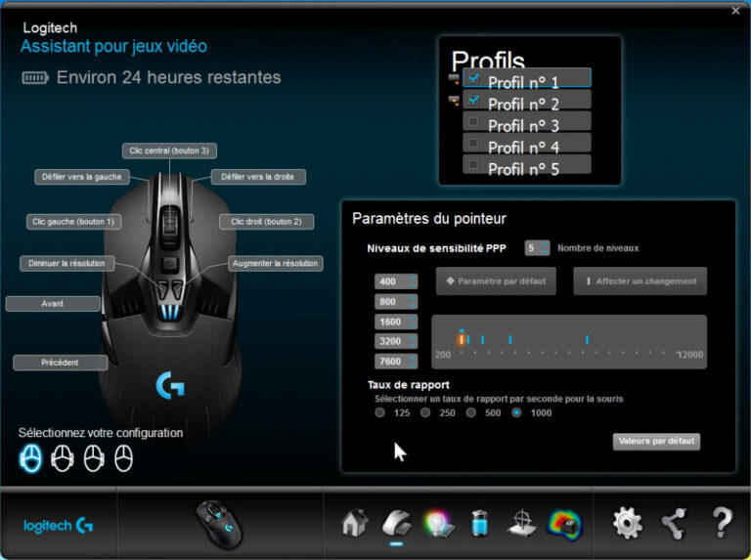Uncheck the Profil n° 1 checkbox
The height and width of the screenshot is (560, 751).
(473, 78)
